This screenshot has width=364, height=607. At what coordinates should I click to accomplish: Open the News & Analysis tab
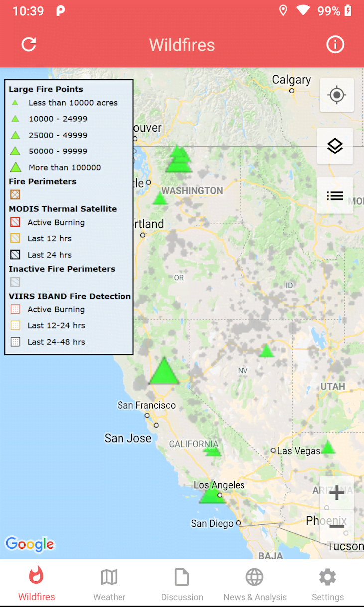tap(255, 583)
